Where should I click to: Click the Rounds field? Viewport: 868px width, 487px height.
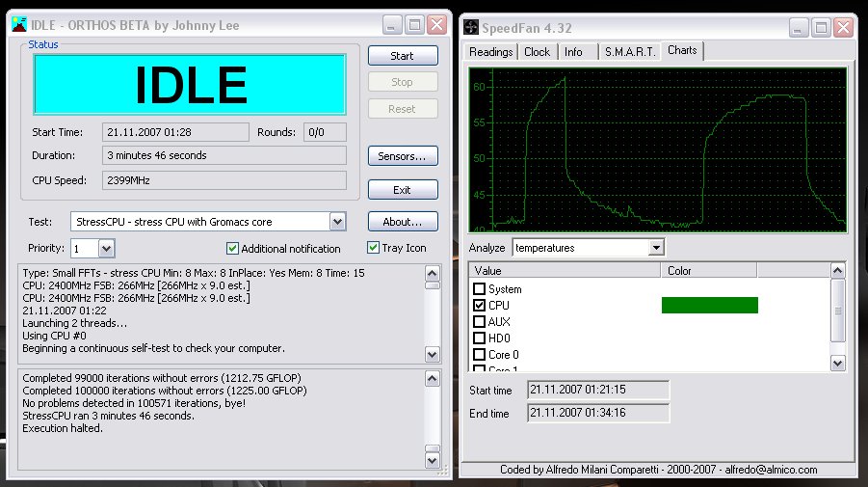click(x=325, y=132)
